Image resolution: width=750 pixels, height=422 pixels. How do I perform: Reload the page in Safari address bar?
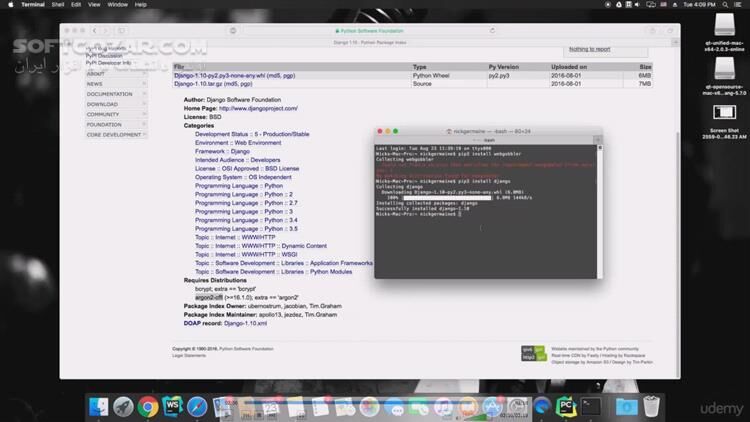point(495,31)
